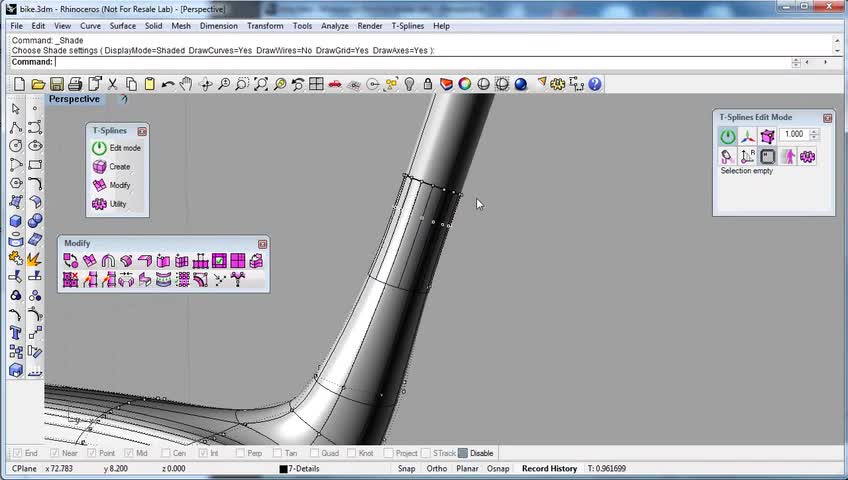Select the Perspective viewport tab

pos(74,99)
